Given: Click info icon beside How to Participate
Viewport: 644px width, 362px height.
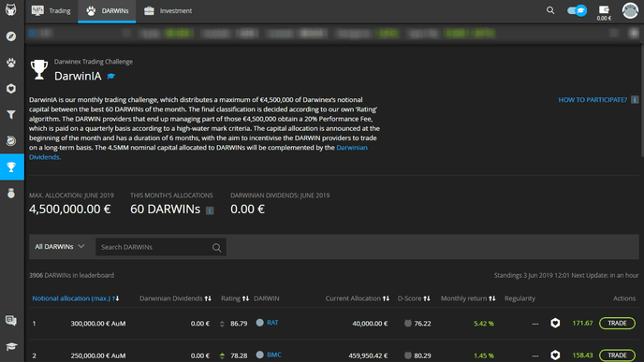Looking at the screenshot, I should (635, 100).
